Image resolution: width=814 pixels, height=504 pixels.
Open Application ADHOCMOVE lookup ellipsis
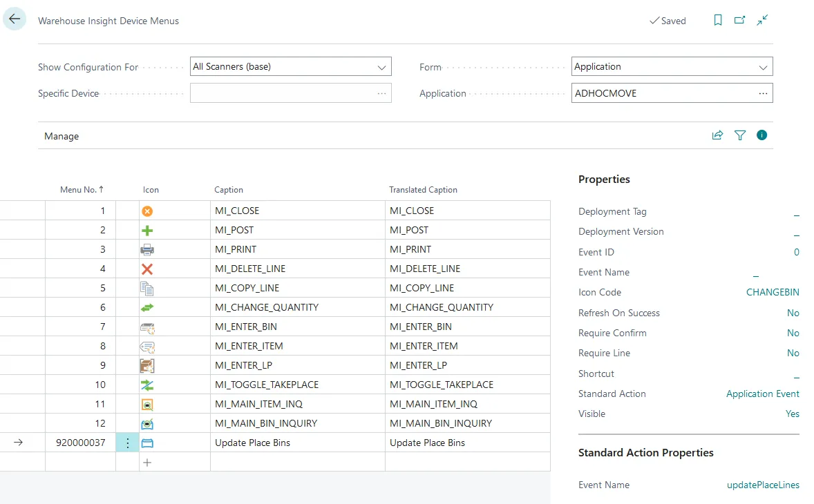coord(763,93)
